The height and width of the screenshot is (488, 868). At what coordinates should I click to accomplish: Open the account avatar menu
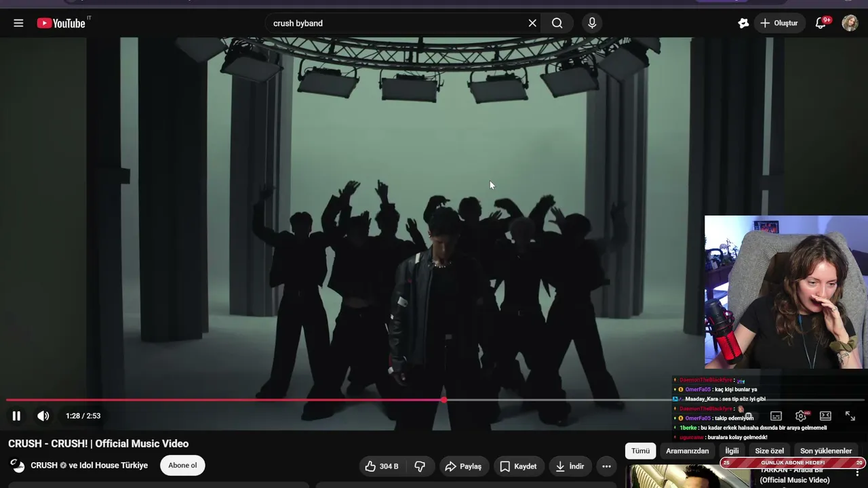click(x=850, y=23)
